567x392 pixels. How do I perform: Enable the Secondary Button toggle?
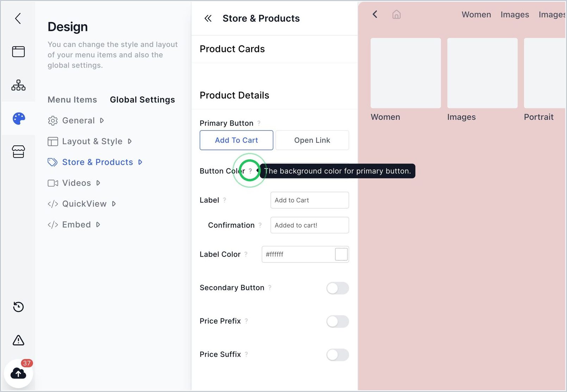click(x=337, y=288)
